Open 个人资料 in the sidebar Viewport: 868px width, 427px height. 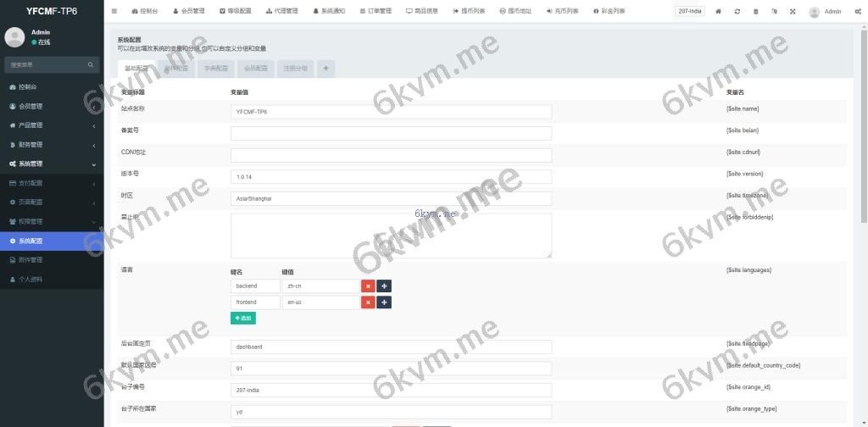[52, 280]
